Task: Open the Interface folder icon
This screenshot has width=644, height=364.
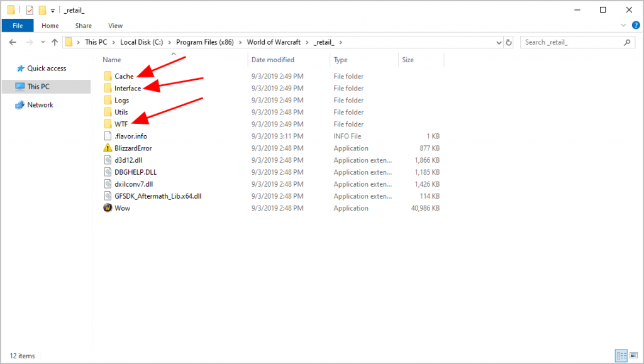Action: [x=108, y=88]
